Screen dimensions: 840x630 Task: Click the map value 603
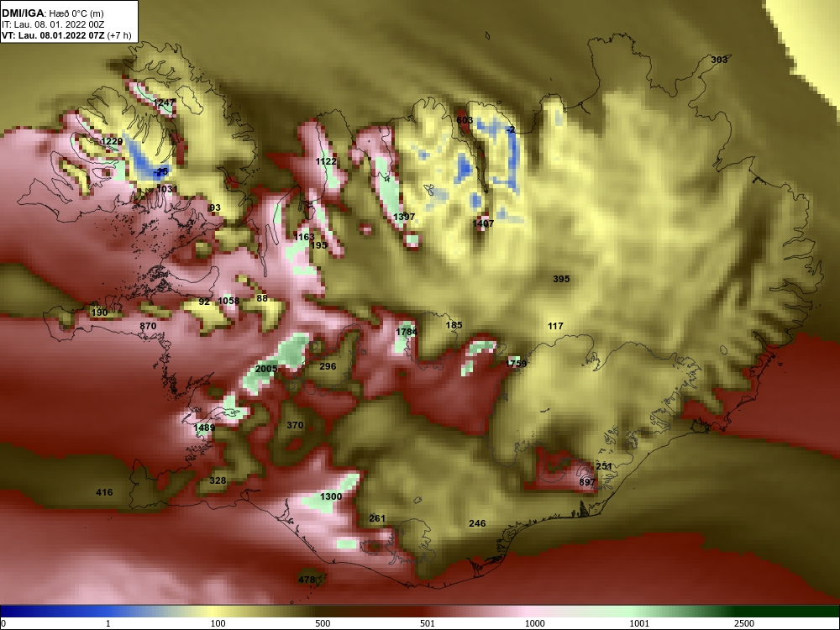pos(465,120)
